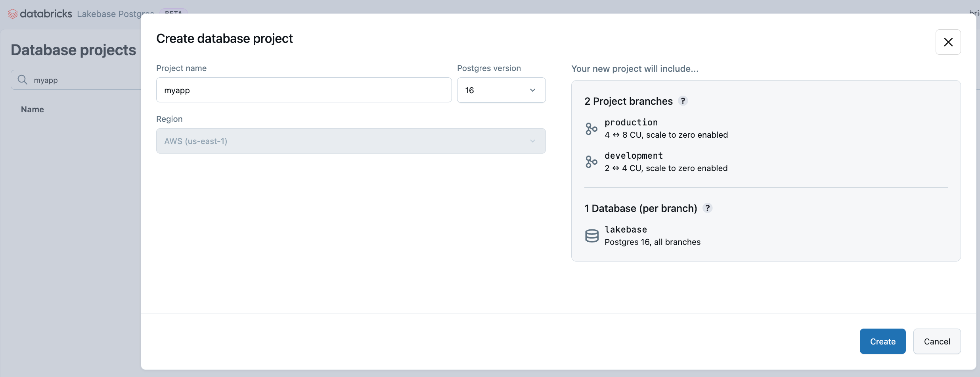The image size is (980, 377).
Task: Click the lakebase database cylinder icon
Action: pyautogui.click(x=591, y=236)
